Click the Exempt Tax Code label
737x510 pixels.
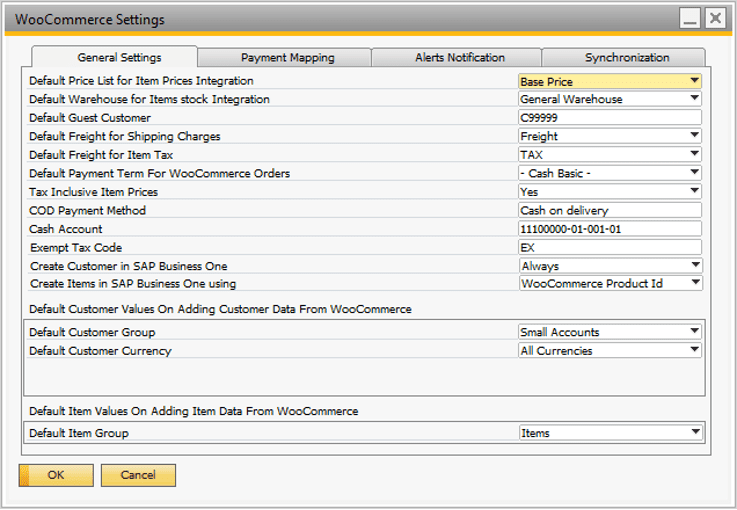(x=76, y=247)
